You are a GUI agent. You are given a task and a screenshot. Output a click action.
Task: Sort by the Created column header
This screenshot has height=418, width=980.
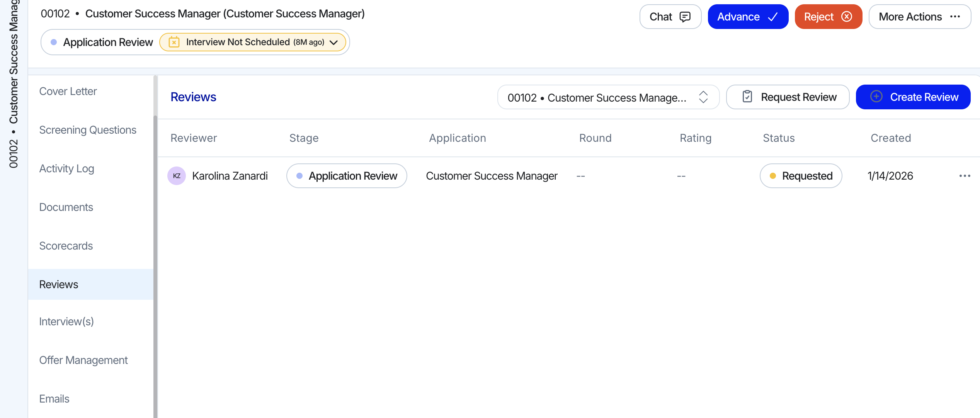click(x=891, y=138)
